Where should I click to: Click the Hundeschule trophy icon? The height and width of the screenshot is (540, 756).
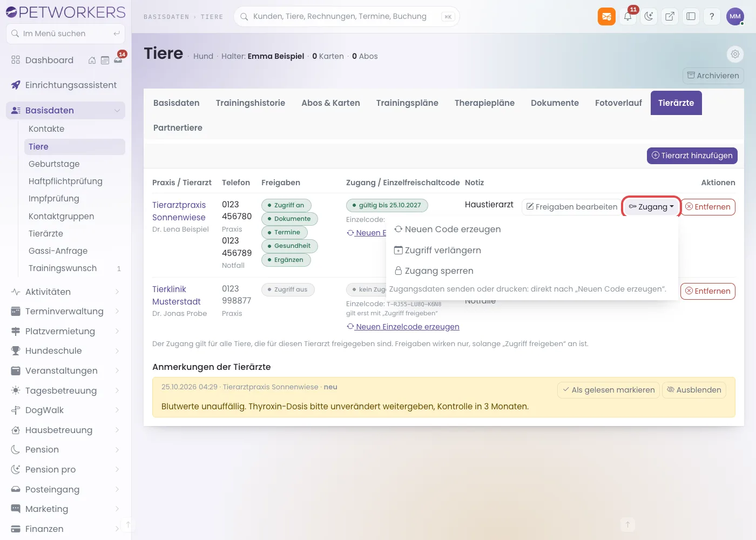click(16, 350)
